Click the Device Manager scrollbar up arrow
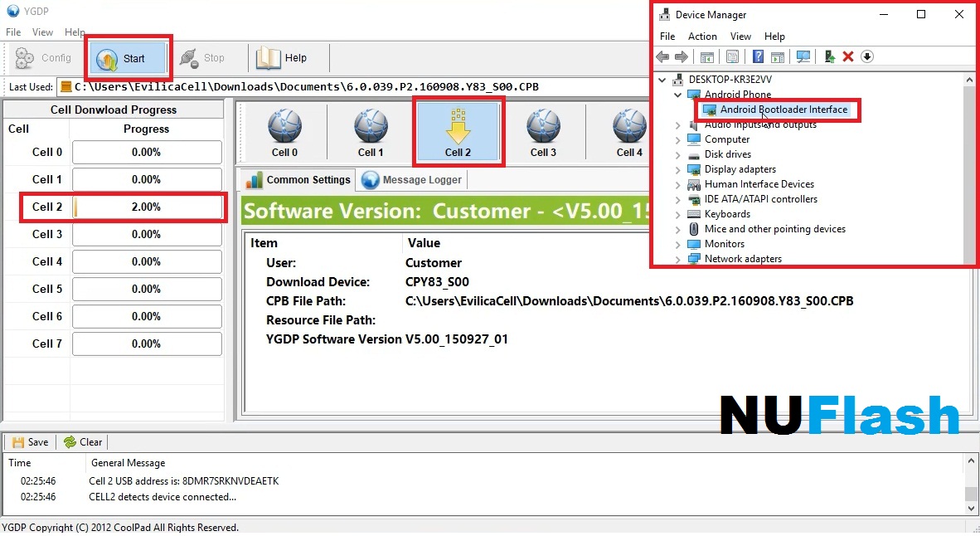980x536 pixels. 969,80
